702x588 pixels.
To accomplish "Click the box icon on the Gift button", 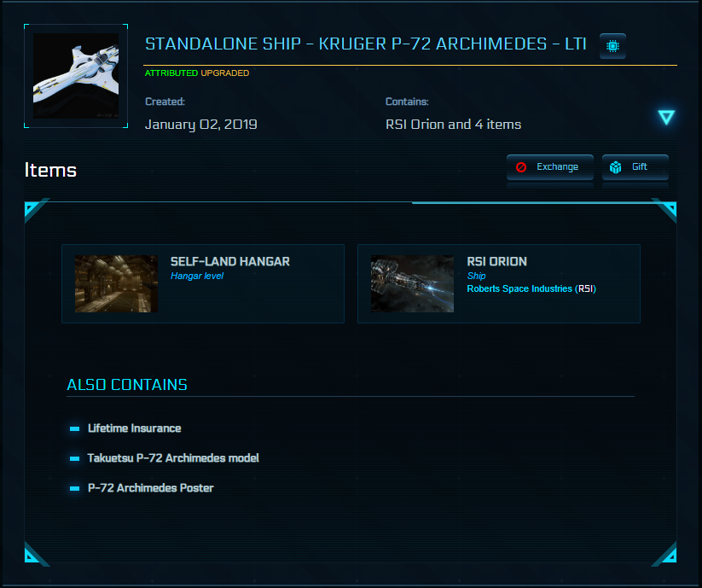I will 616,167.
